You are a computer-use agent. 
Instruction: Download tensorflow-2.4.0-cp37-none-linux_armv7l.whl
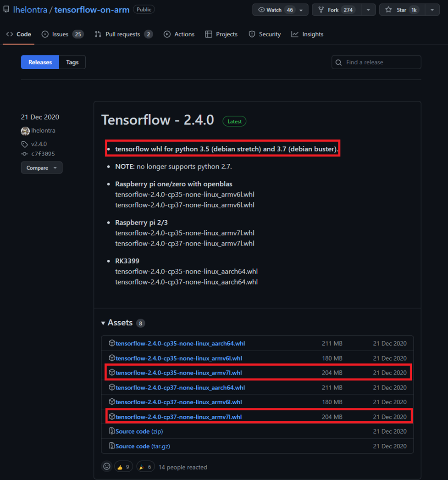178,417
